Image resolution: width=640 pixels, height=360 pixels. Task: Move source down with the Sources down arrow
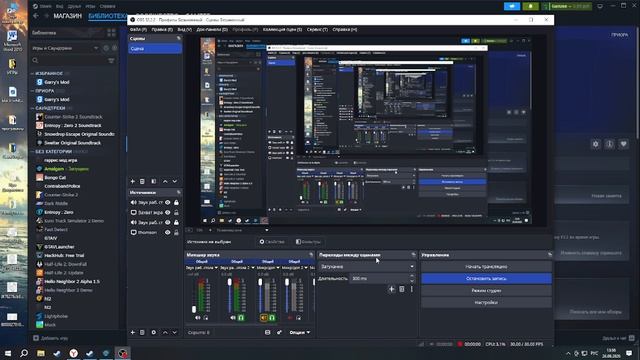pos(175,332)
